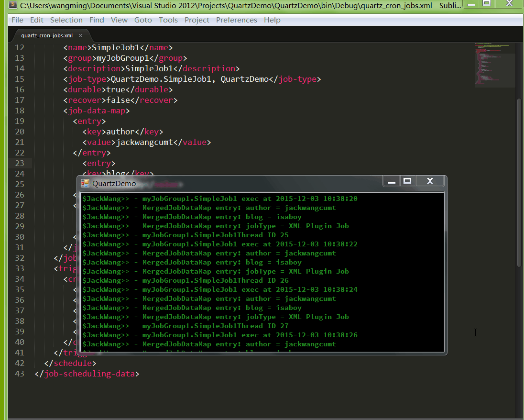Click opening entry tag on line 23
The height and width of the screenshot is (420, 524).
click(99, 164)
